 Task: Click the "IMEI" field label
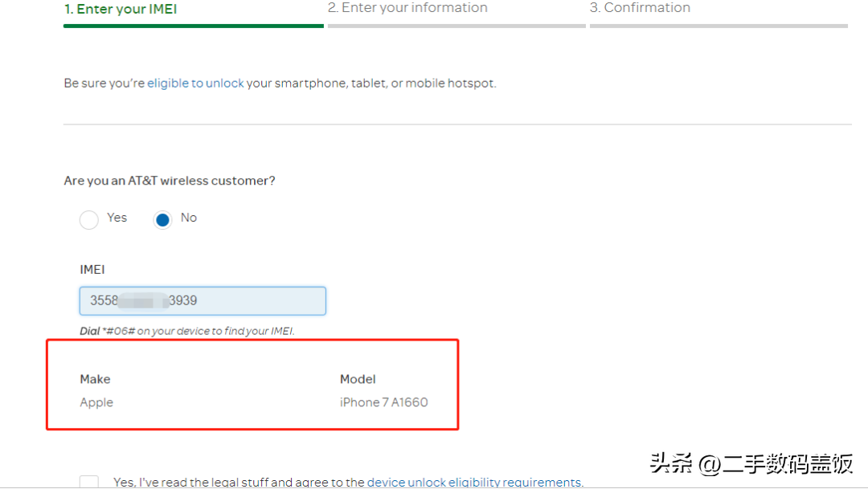[92, 270]
